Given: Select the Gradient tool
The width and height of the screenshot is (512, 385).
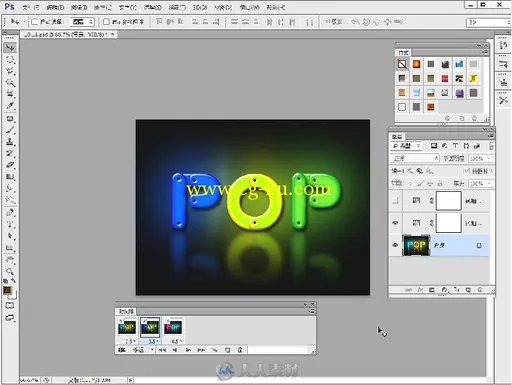Looking at the screenshot, I should pos(10,176).
